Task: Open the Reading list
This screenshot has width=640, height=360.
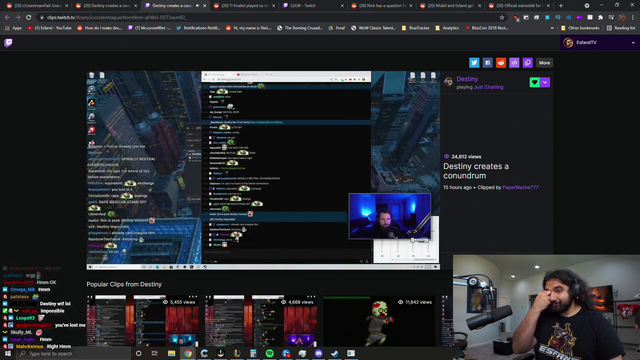Action: pos(621,28)
